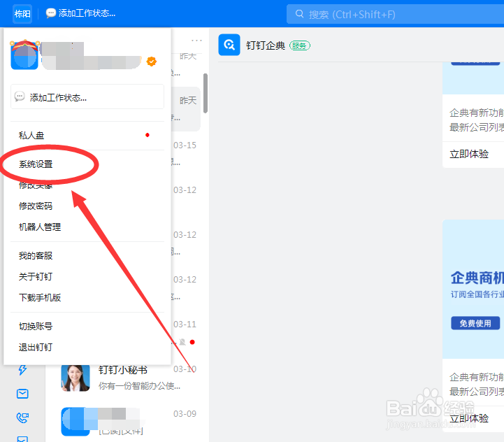Click the green 服务 tag beside 钉钉企典
The image size is (504, 442).
click(300, 45)
